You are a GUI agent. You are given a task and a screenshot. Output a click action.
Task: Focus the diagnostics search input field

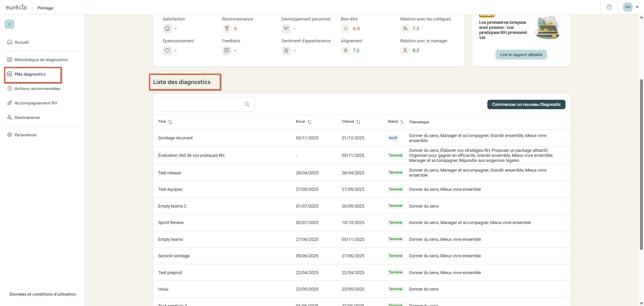click(x=201, y=104)
